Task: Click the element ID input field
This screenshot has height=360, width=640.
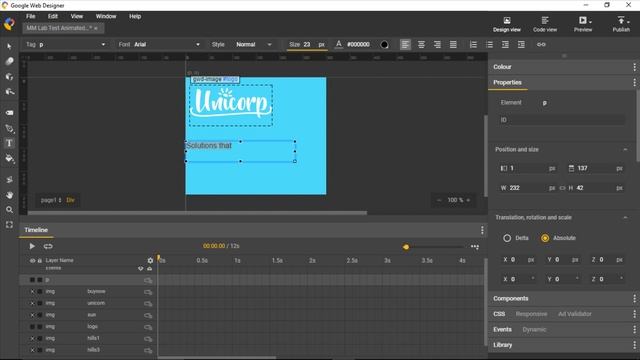Action: (x=562, y=120)
